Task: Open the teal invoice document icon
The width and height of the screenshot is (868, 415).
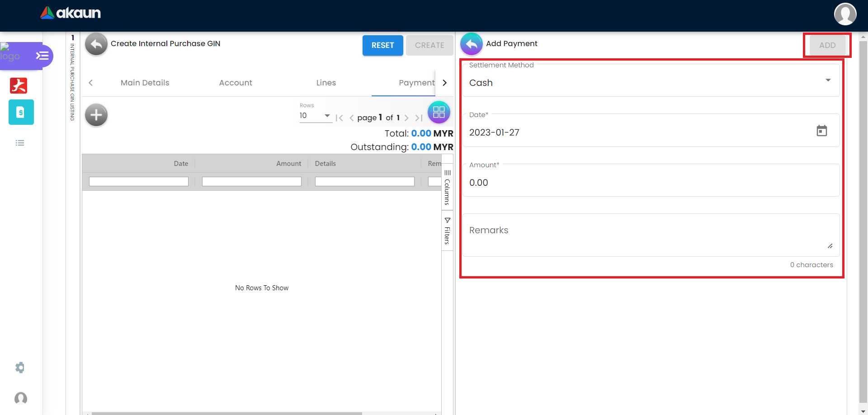Action: coord(21,112)
